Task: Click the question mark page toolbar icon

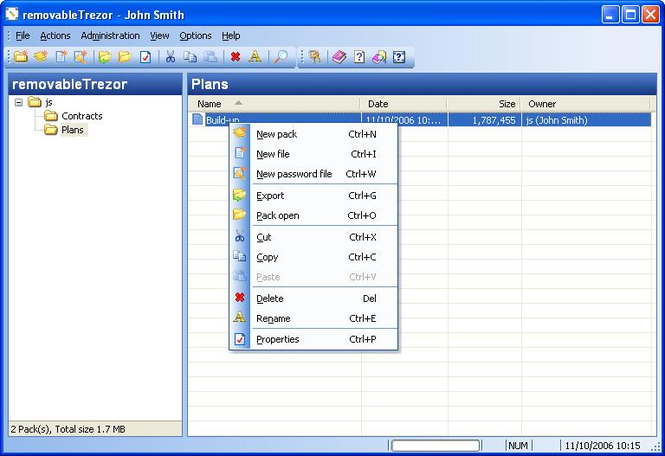Action: (359, 56)
